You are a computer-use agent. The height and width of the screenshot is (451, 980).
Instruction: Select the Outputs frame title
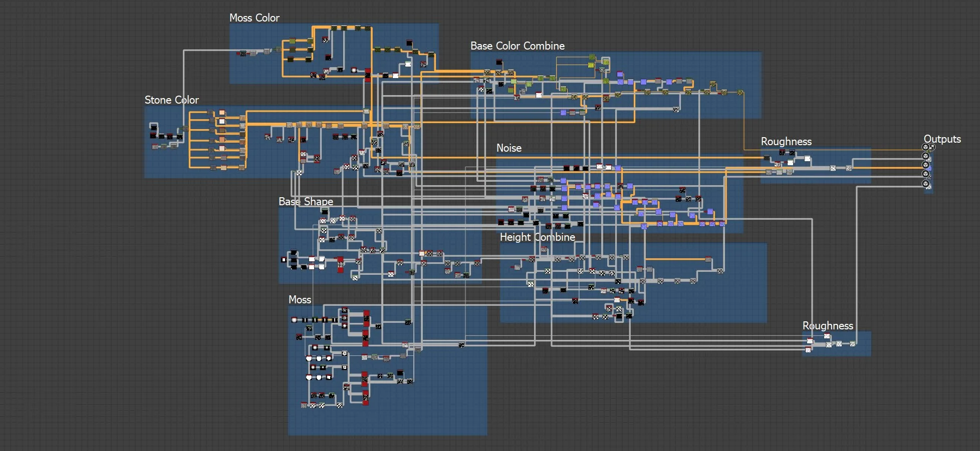pos(942,139)
